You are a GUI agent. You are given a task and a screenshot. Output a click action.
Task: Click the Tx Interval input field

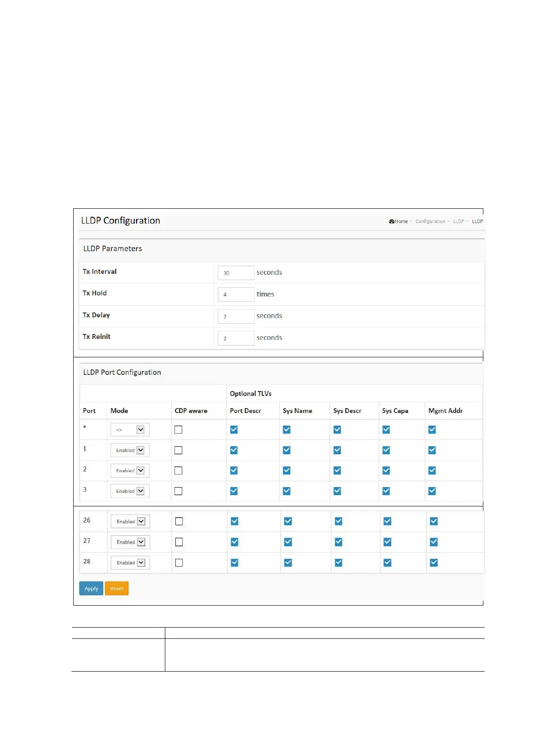tap(236, 273)
